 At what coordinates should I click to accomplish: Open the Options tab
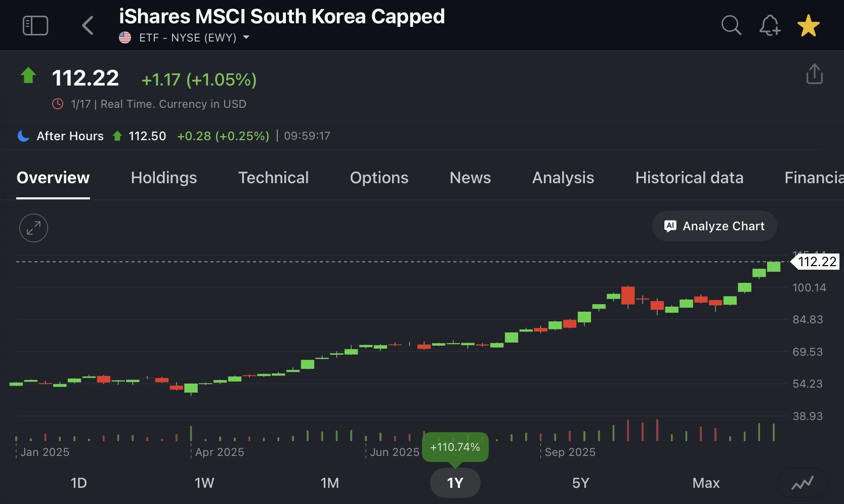pos(379,178)
